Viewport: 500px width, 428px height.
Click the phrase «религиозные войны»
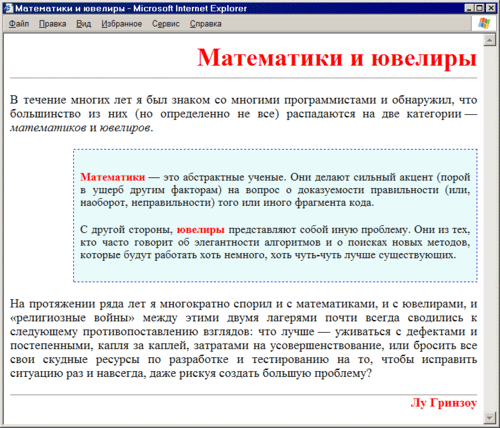tap(72, 318)
